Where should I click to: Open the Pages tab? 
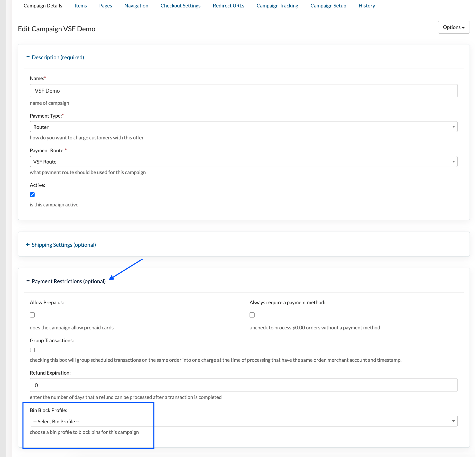pos(105,6)
